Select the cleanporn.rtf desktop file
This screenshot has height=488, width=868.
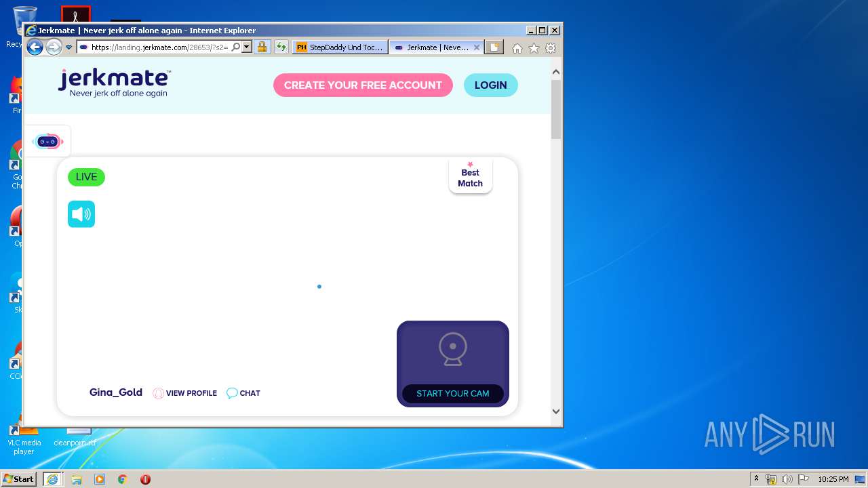pos(75,437)
